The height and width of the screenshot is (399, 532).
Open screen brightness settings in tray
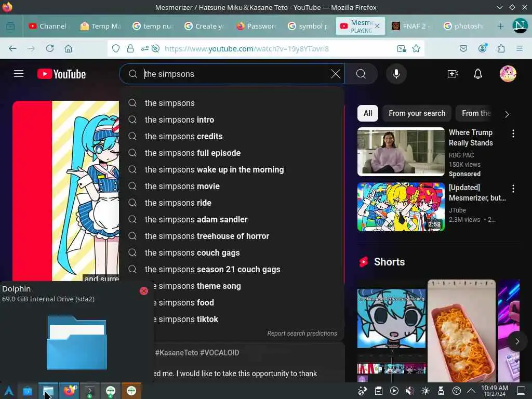point(425,391)
